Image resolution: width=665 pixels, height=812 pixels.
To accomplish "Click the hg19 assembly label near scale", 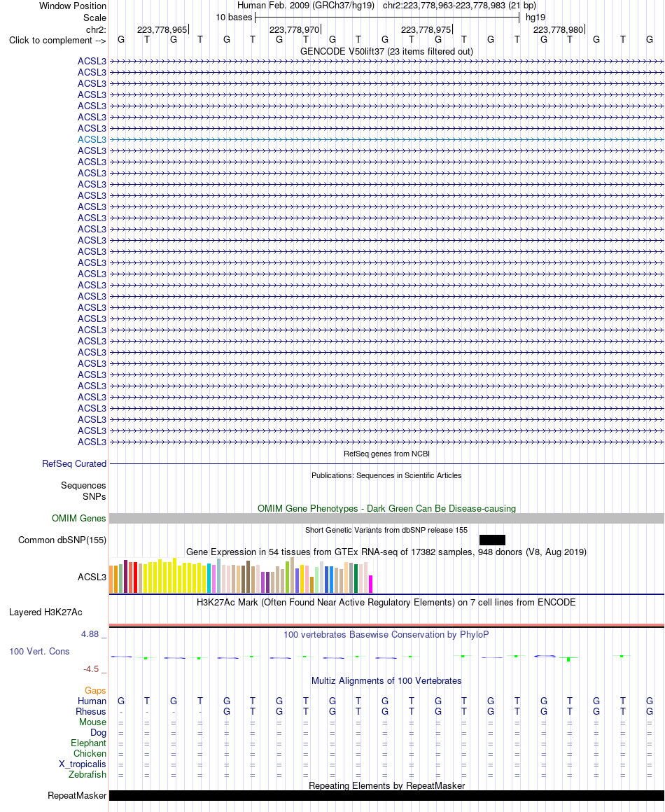I will coord(535,17).
